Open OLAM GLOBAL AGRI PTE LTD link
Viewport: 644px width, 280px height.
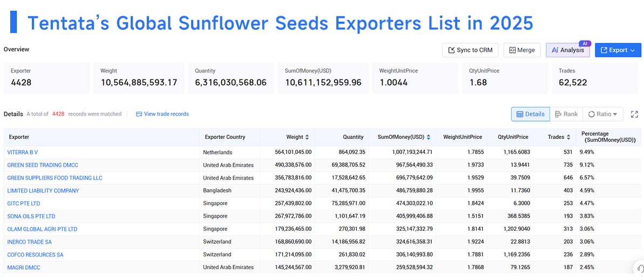click(x=42, y=229)
